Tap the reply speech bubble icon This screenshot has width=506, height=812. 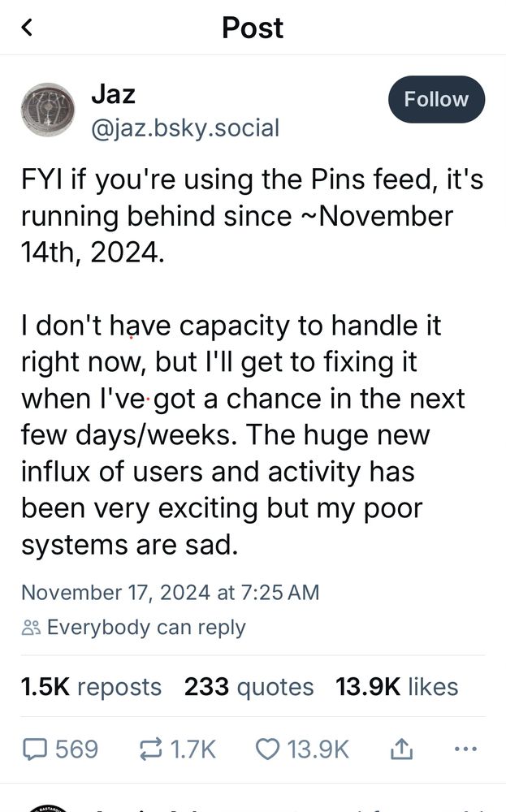pyautogui.click(x=35, y=749)
